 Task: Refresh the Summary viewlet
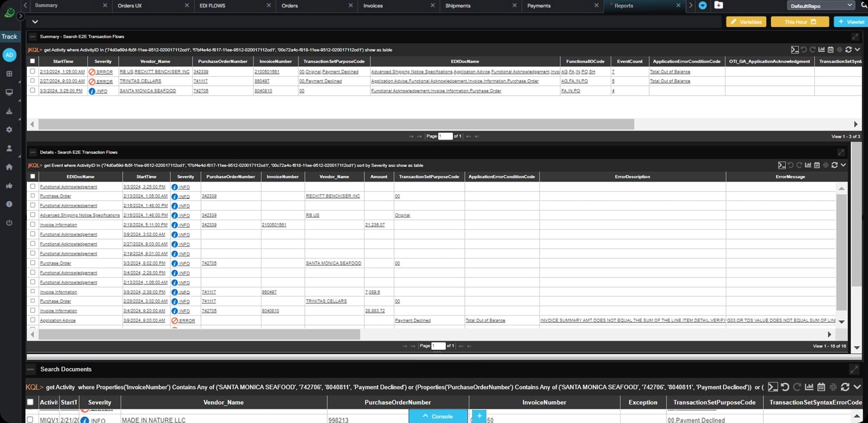point(848,49)
